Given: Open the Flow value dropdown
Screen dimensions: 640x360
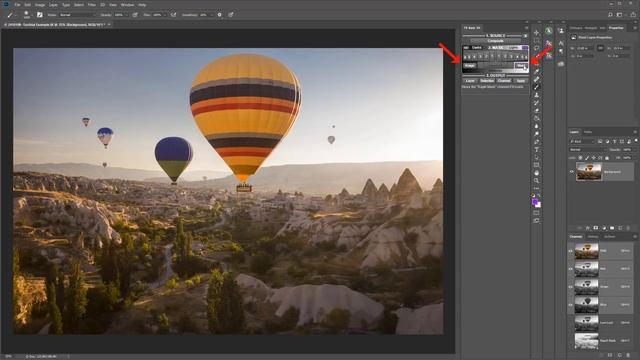Looking at the screenshot, I should tap(165, 15).
